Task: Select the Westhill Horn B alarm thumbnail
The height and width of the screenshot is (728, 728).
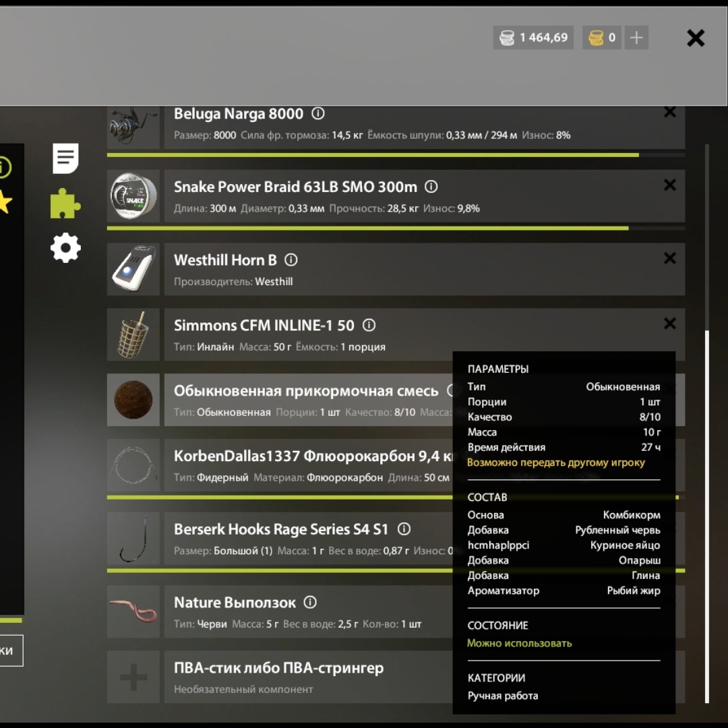Action: point(133,269)
